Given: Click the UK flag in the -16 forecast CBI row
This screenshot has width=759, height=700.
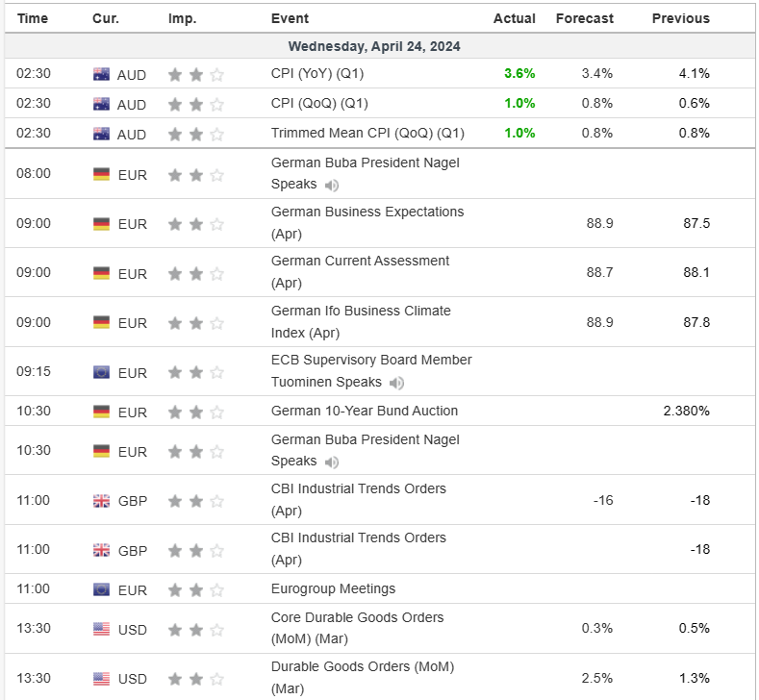Looking at the screenshot, I should click(101, 501).
